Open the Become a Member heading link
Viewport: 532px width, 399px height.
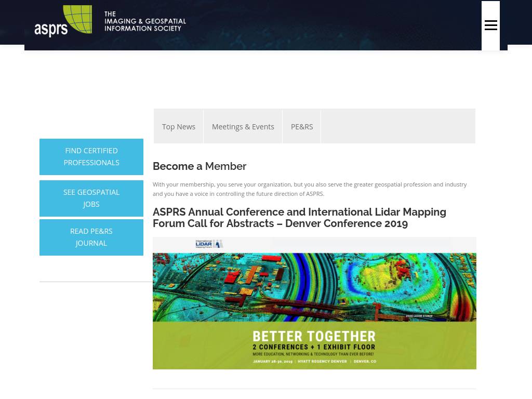[x=199, y=166]
